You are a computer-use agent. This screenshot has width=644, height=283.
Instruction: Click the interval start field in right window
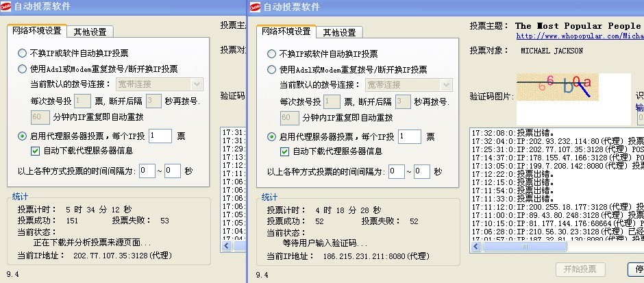click(x=397, y=172)
